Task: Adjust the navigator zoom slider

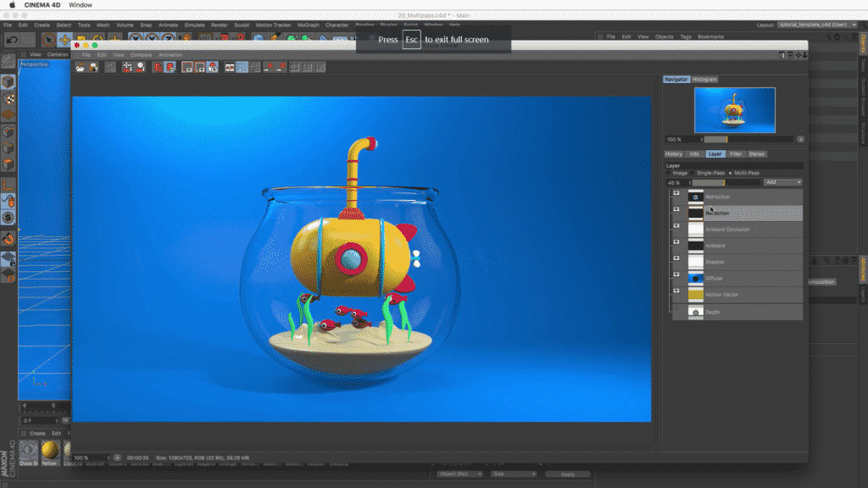Action: point(749,140)
